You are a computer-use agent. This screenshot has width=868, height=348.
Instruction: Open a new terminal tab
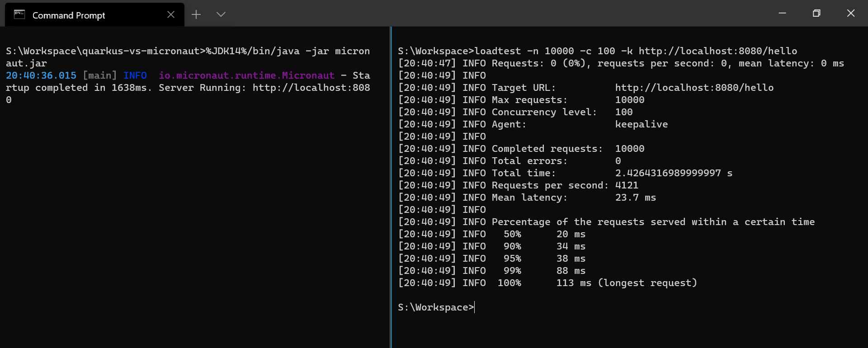(196, 14)
